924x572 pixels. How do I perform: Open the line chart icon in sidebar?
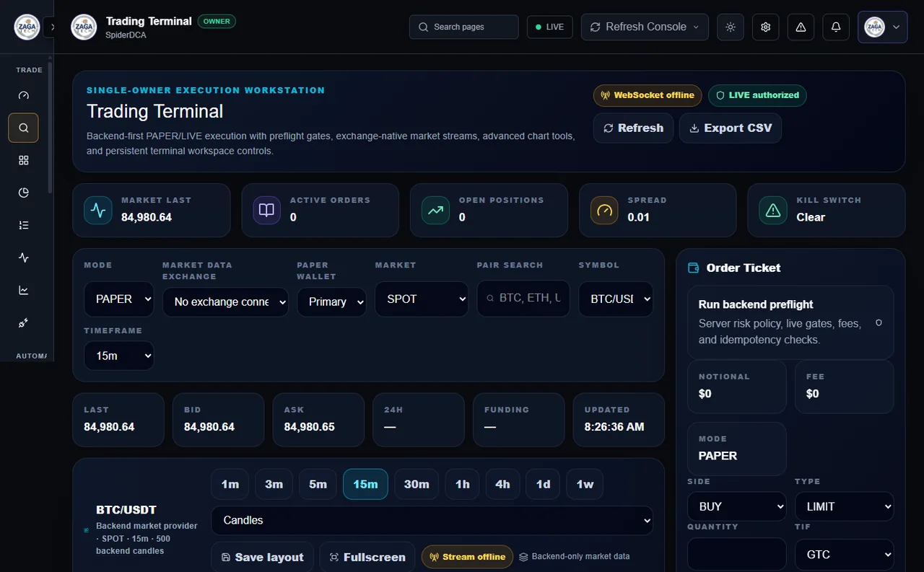[24, 290]
